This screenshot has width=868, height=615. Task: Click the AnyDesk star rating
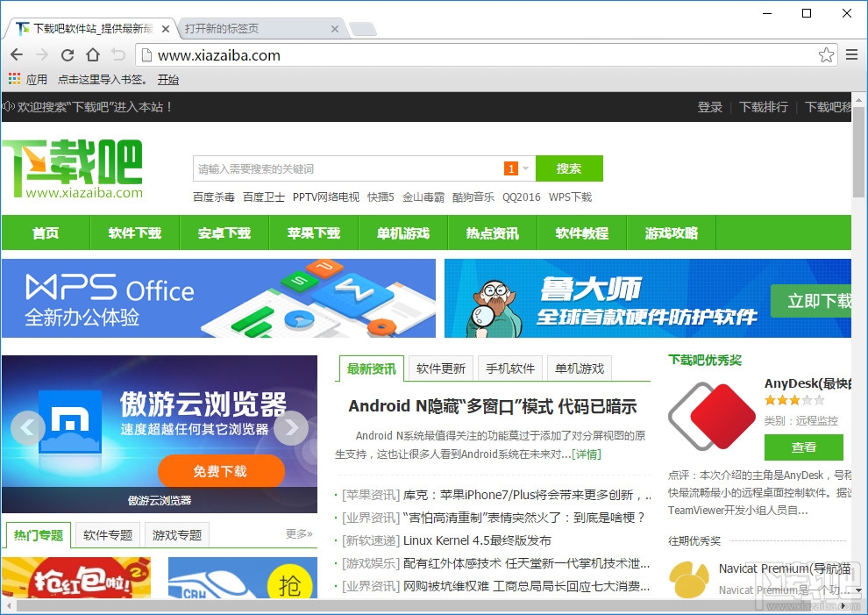pos(793,400)
